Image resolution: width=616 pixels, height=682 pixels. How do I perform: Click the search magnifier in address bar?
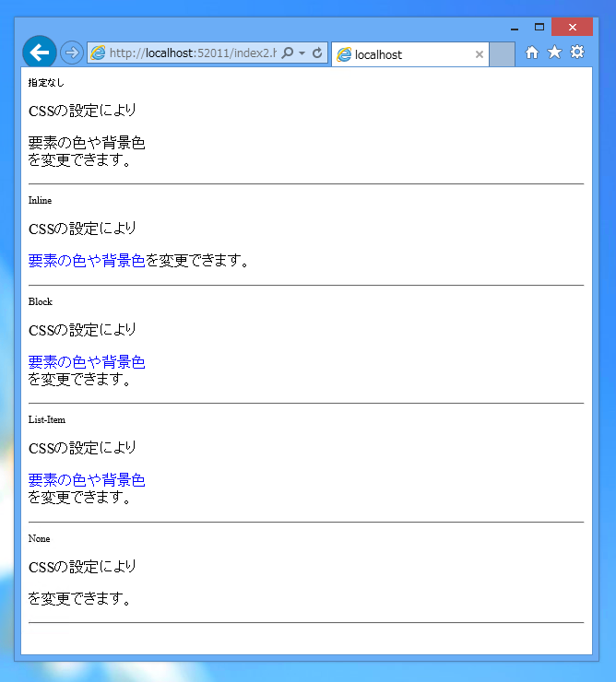[288, 53]
